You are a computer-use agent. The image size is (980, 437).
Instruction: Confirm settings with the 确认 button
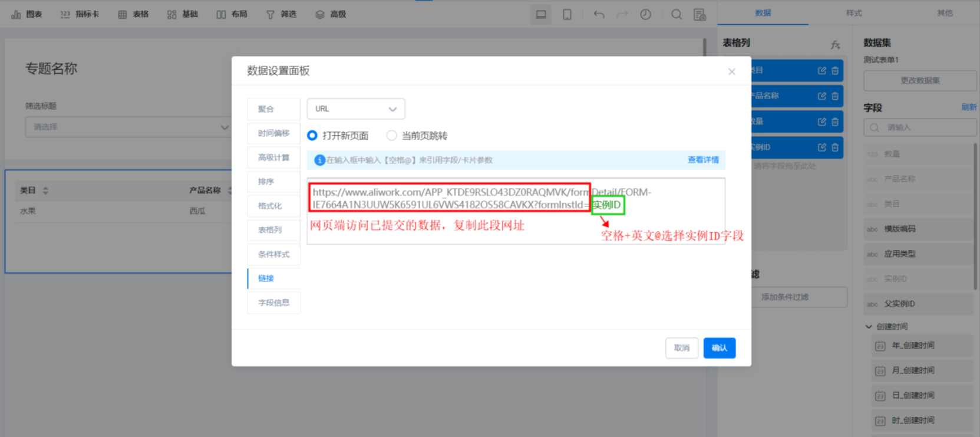tap(719, 348)
